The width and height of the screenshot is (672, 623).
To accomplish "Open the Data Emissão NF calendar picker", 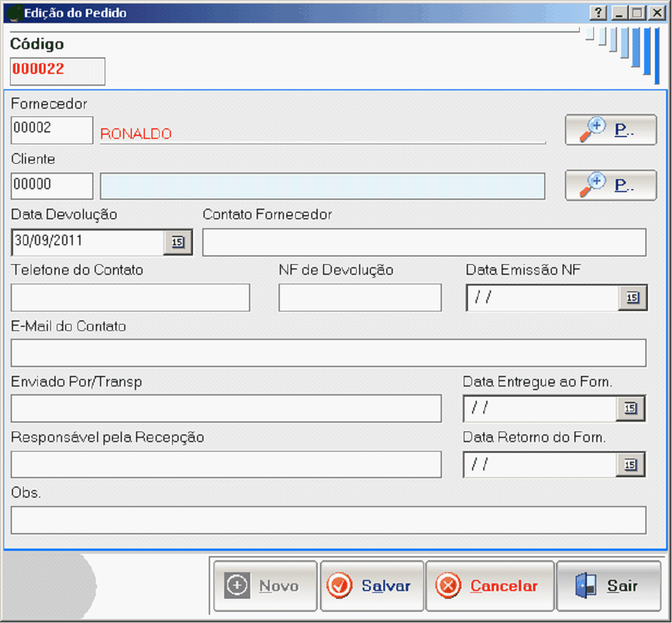I will coord(633,298).
